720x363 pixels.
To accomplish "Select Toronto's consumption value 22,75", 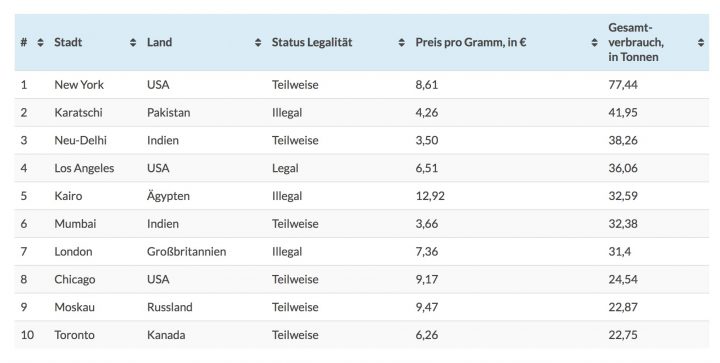I will (x=623, y=335).
